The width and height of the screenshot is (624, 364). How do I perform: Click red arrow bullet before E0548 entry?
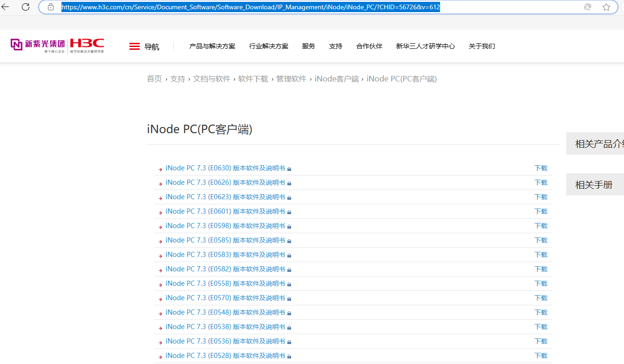[160, 314]
